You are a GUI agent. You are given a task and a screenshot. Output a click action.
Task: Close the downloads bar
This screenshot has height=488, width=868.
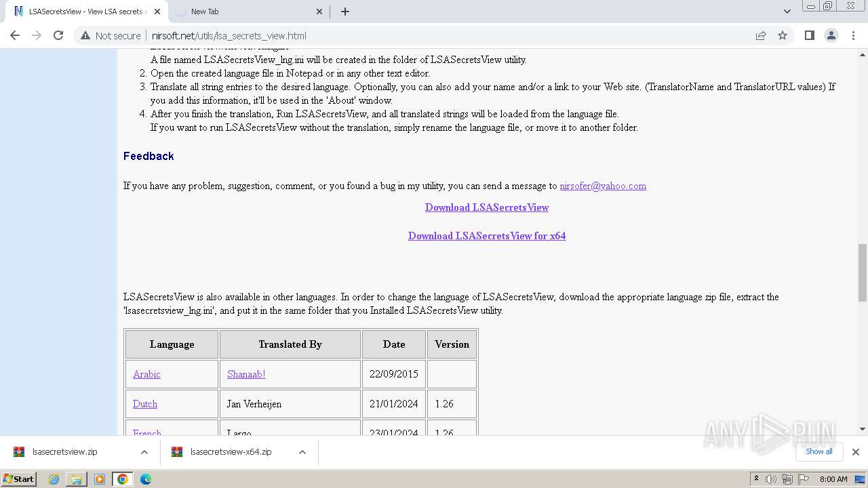[x=856, y=452]
